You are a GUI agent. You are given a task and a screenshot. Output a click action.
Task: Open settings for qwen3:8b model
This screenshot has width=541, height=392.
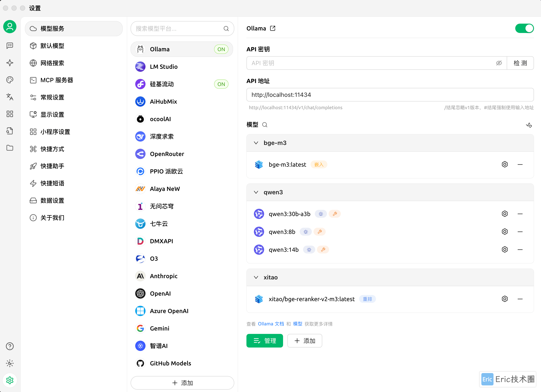coord(505,232)
